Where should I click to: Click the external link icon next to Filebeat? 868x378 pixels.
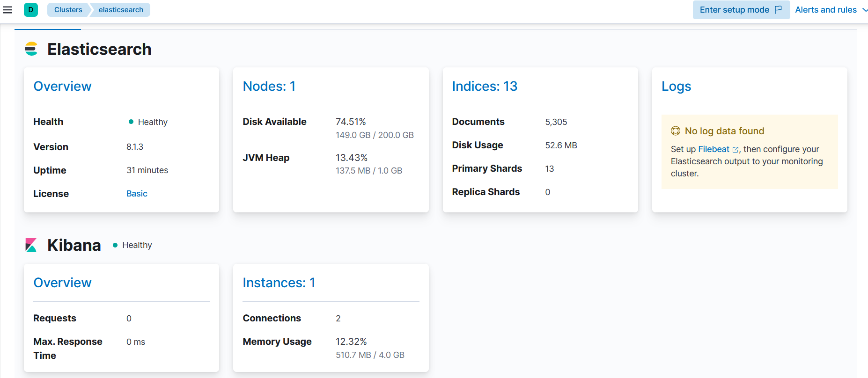(x=736, y=150)
